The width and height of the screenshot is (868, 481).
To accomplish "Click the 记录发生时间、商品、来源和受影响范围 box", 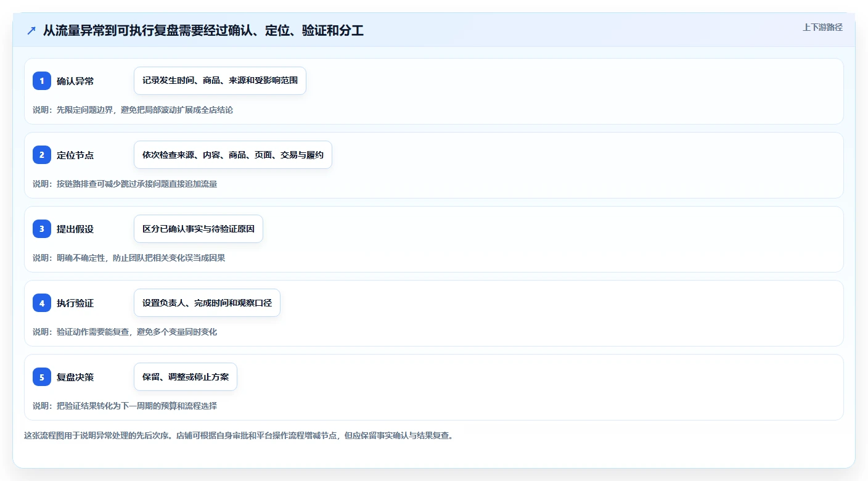I will pyautogui.click(x=220, y=81).
